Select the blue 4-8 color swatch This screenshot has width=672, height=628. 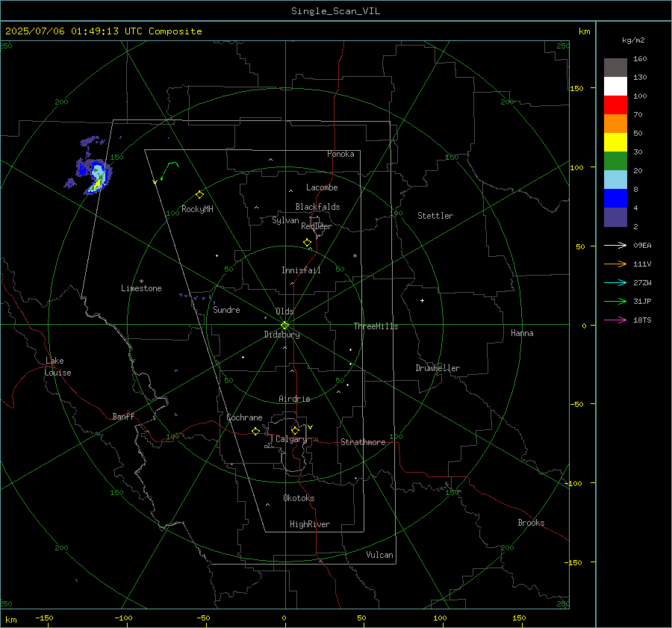coord(615,199)
